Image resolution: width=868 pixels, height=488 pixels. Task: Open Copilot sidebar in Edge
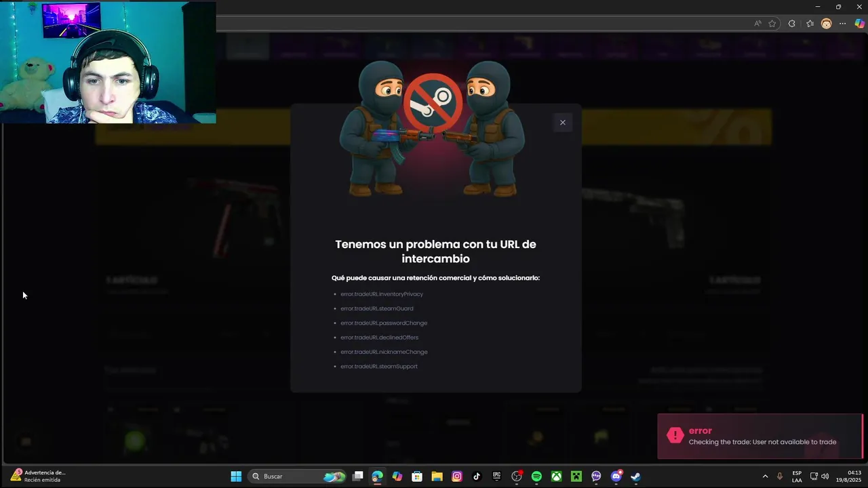859,24
